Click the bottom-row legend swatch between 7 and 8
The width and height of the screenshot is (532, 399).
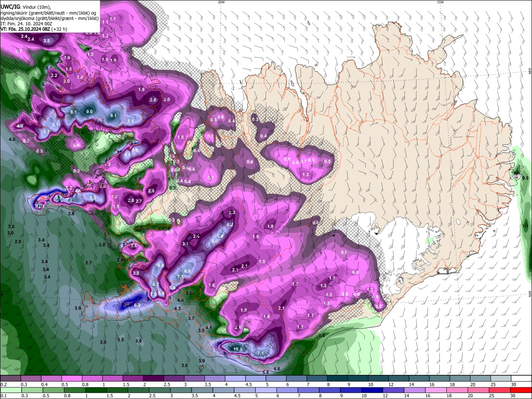[x=308, y=390]
